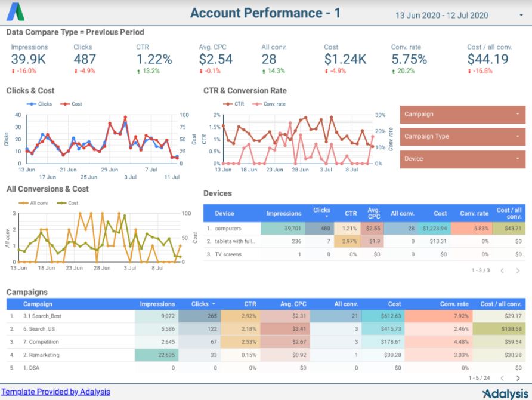Click the sort arrow under Clicks in Devices table

pyautogui.click(x=321, y=217)
